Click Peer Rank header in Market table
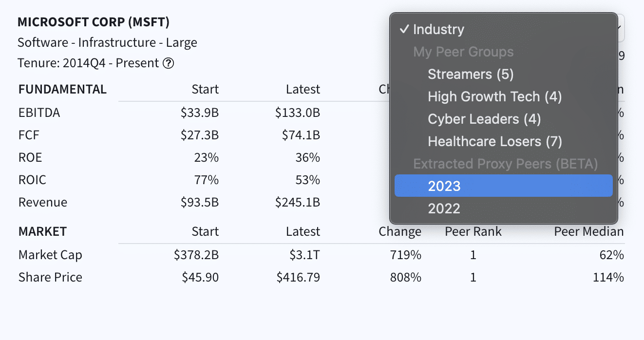The image size is (644, 340). 473,231
